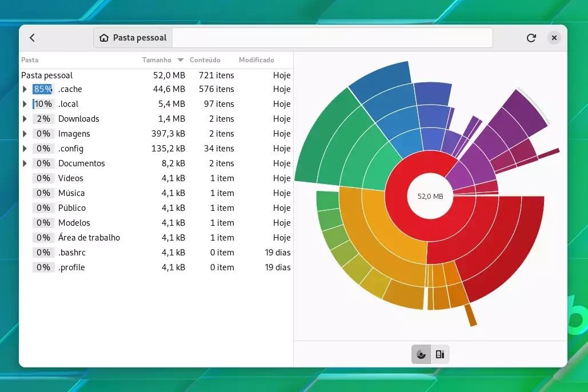Viewport: 588px width, 392px height.
Task: Go back using the back arrow
Action: click(32, 38)
